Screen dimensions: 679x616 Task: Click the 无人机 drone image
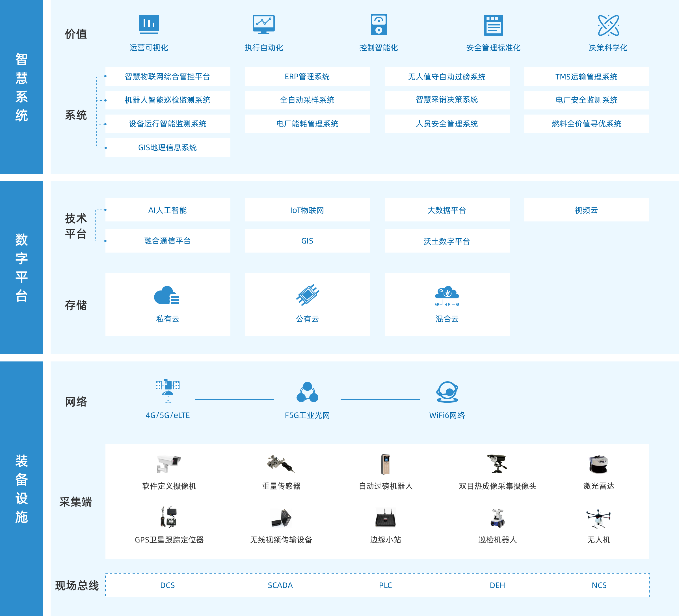click(x=598, y=518)
